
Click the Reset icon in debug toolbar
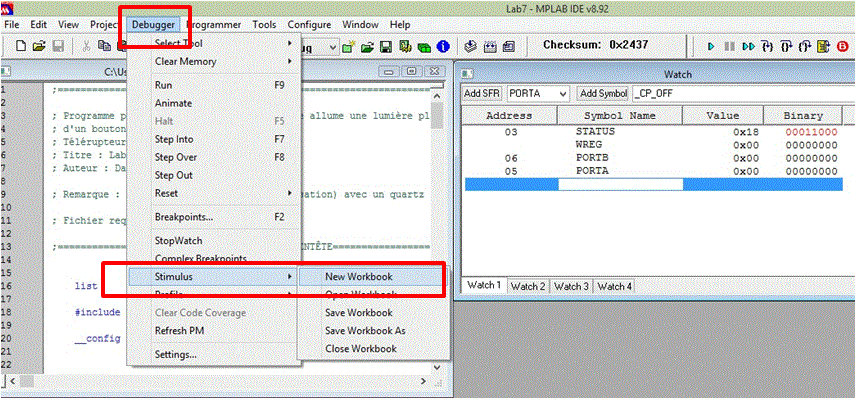[x=823, y=47]
